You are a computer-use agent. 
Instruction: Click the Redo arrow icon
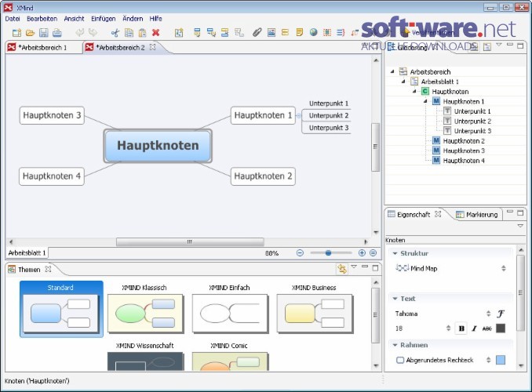click(x=93, y=33)
